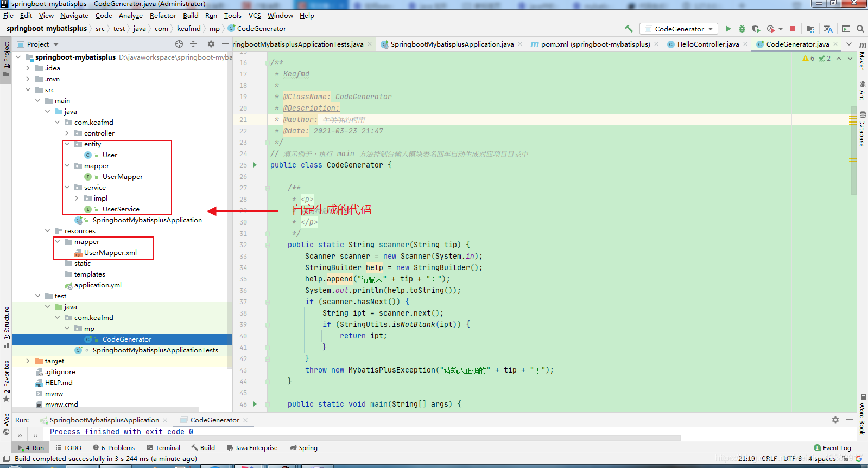Click the Project panel settings gear icon
Viewport: 868px width, 468px height.
[x=211, y=44]
